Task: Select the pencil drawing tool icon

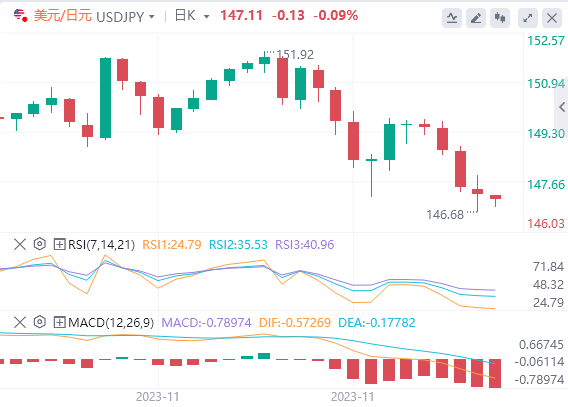Action: pyautogui.click(x=476, y=18)
